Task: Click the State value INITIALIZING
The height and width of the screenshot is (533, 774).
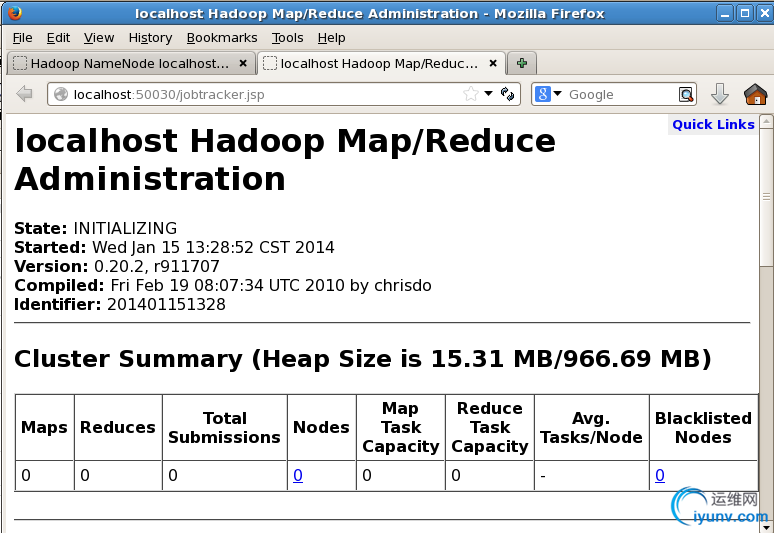Action: click(125, 228)
